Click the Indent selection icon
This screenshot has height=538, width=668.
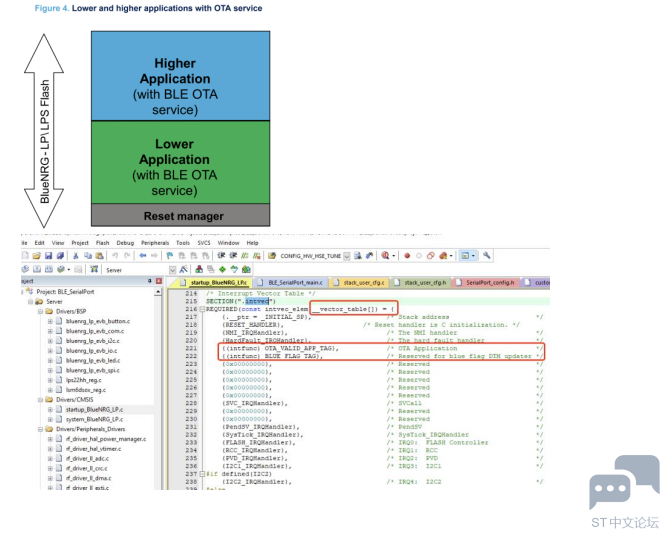click(x=221, y=256)
